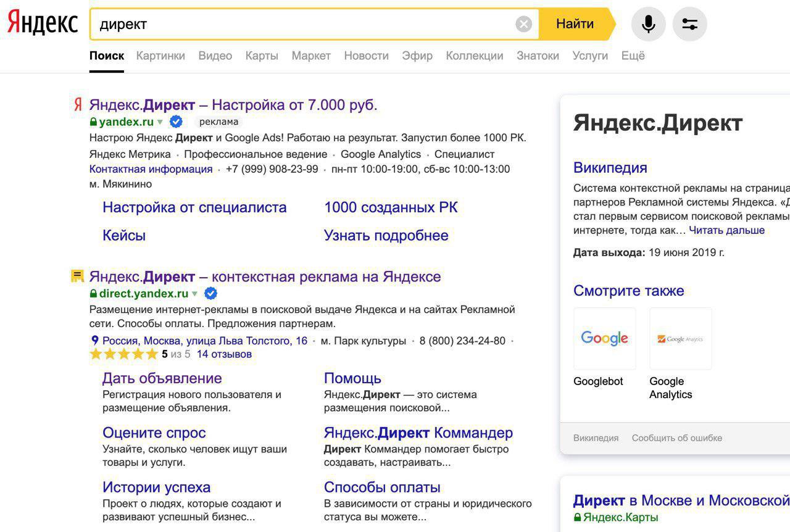Viewport: 790px width, 532px height.
Task: Open Настройка от специалиста sitelink
Action: pos(194,207)
